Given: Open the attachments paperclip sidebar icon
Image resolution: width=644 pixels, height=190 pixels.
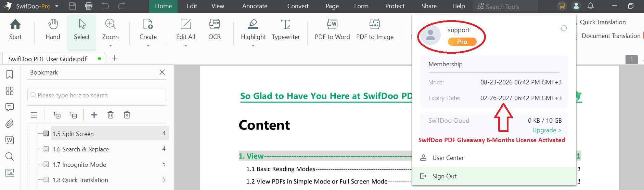Looking at the screenshot, I should [x=10, y=124].
